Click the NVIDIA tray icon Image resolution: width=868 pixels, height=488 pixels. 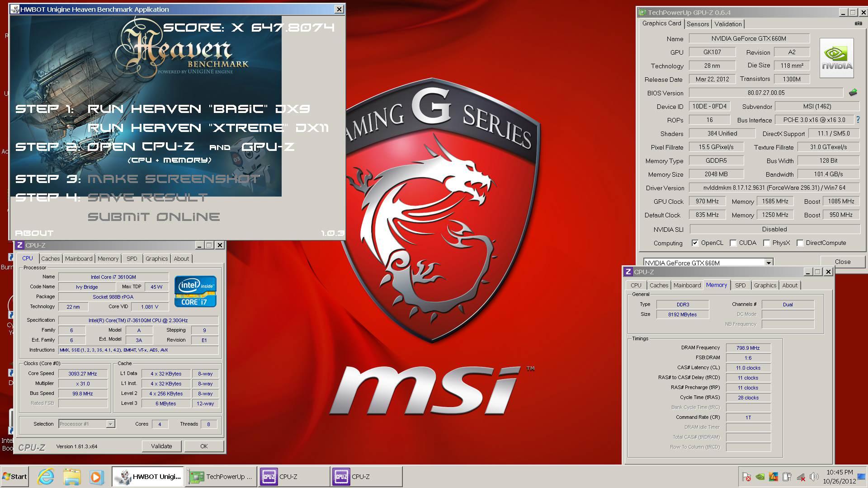[x=760, y=477]
